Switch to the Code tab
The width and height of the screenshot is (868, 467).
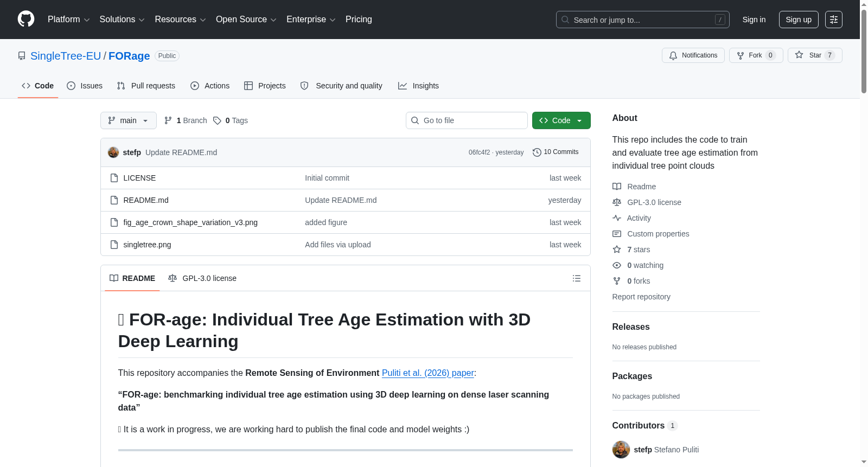[x=37, y=86]
